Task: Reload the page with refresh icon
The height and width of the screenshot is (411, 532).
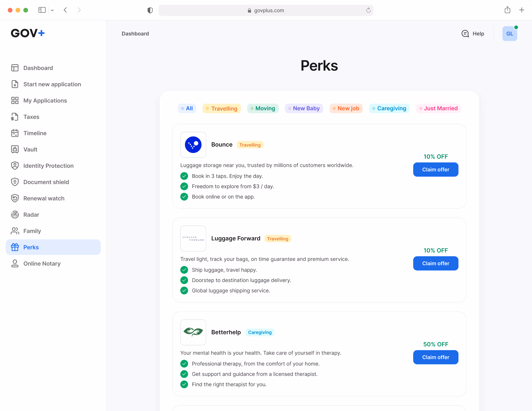Action: tap(368, 10)
